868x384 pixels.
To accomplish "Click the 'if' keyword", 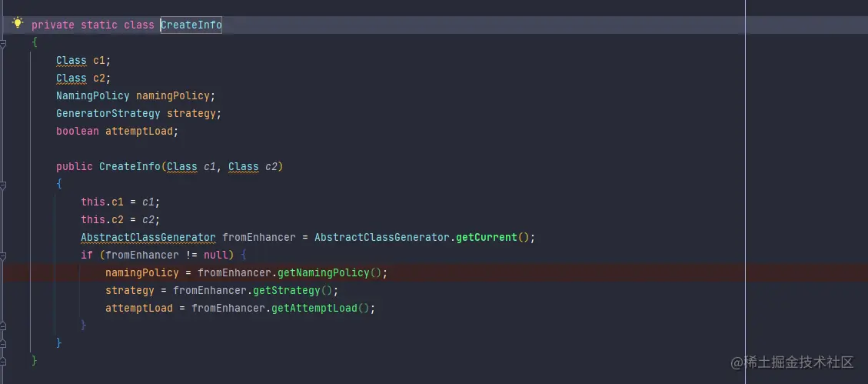I will 87,255.
